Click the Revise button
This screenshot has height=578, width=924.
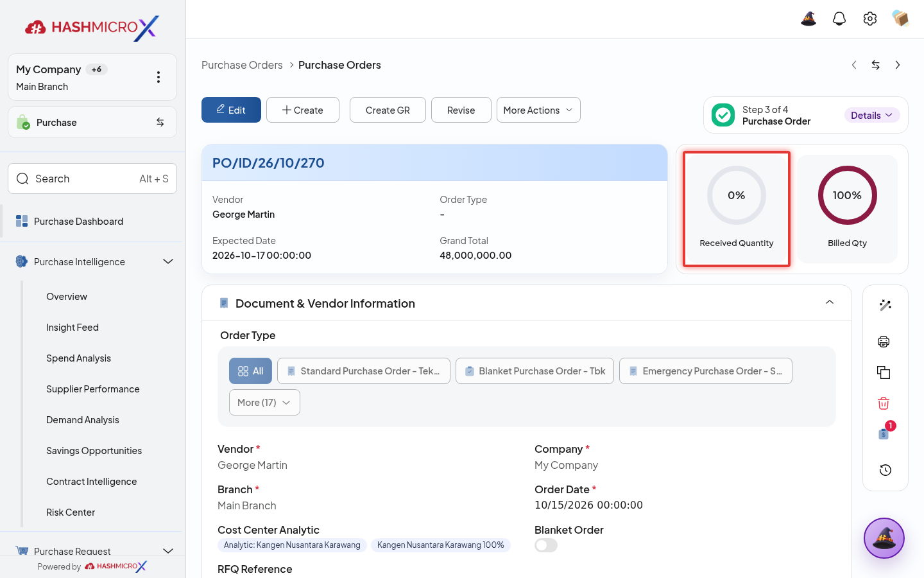pos(461,110)
